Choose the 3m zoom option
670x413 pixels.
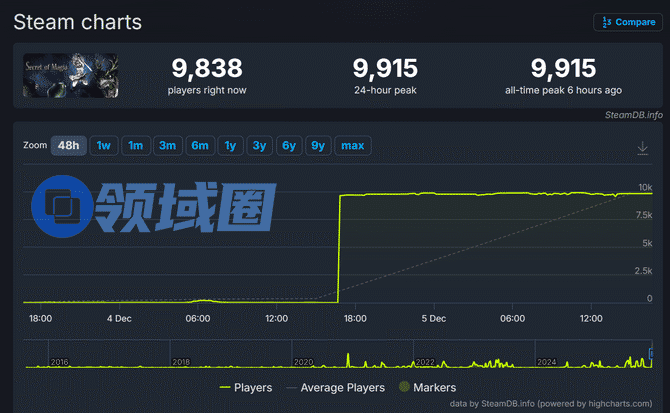(168, 146)
